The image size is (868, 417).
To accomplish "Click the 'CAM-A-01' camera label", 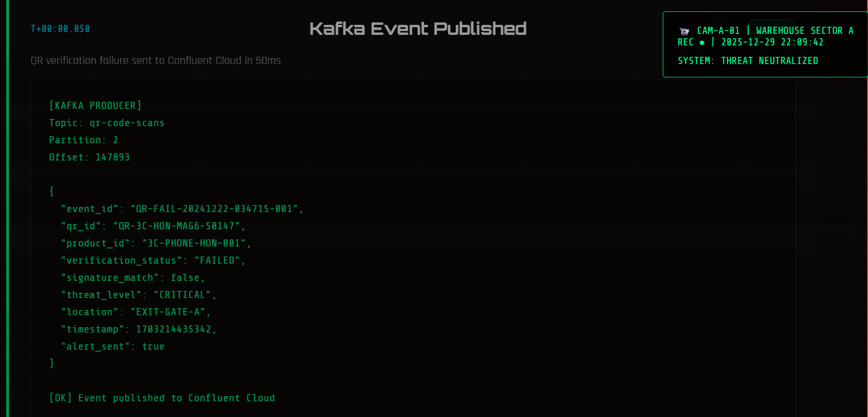I will click(x=718, y=31).
